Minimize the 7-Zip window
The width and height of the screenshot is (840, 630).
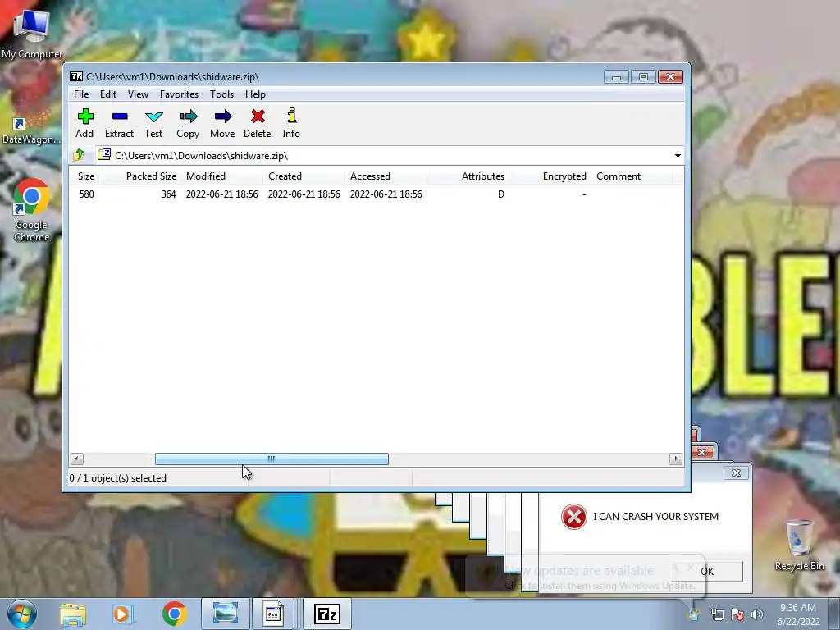(616, 77)
